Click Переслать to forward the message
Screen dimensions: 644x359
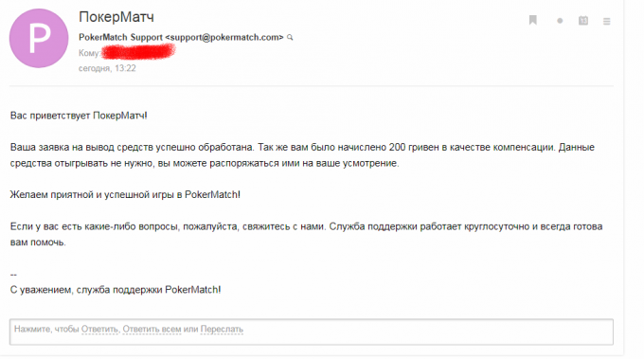[222, 329]
